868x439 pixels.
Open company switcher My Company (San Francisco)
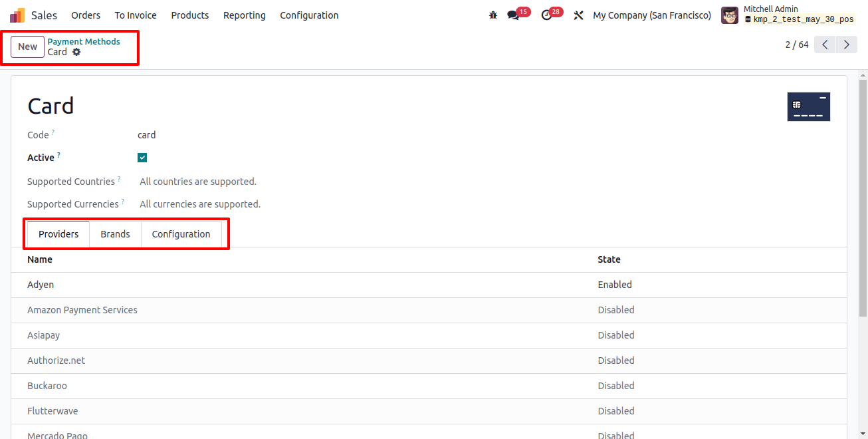point(652,15)
